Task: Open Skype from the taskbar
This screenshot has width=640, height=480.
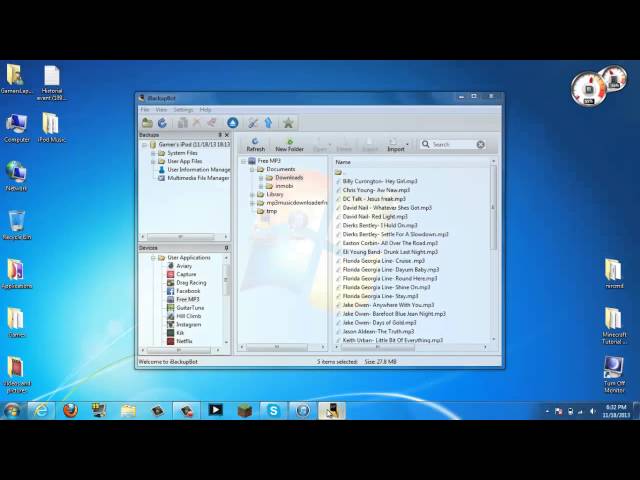Action: pos(273,410)
